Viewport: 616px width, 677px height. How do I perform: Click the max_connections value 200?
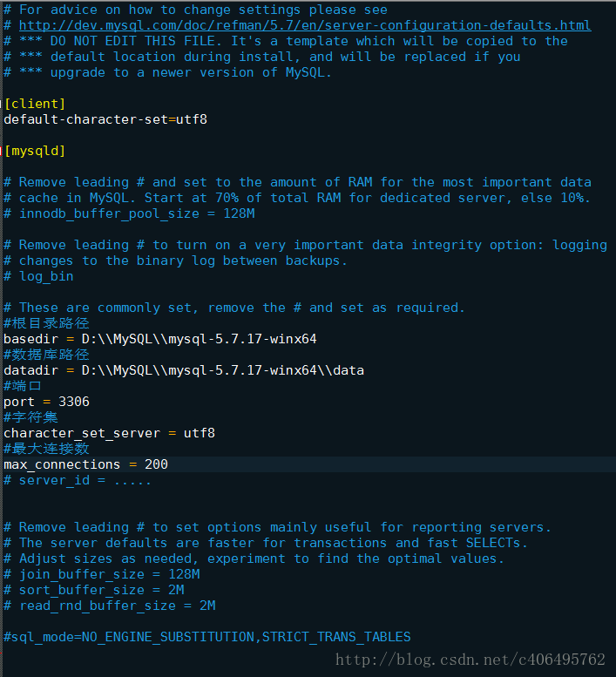coord(156,464)
